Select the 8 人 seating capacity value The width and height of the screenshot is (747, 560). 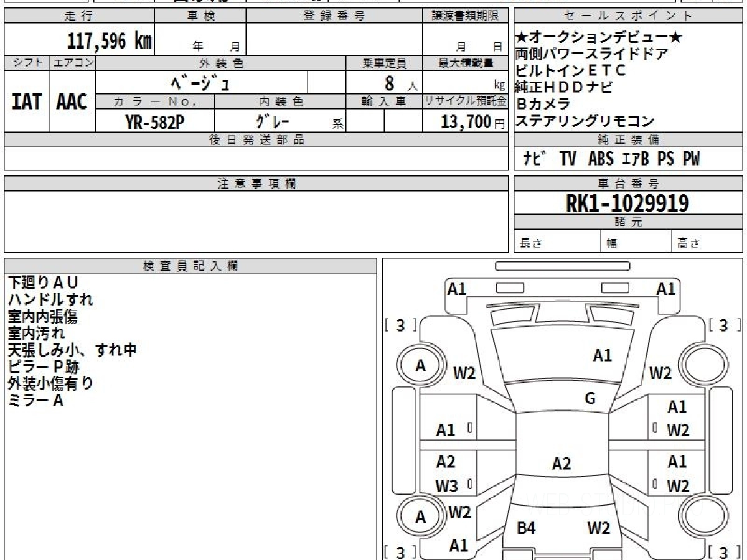coord(400,83)
